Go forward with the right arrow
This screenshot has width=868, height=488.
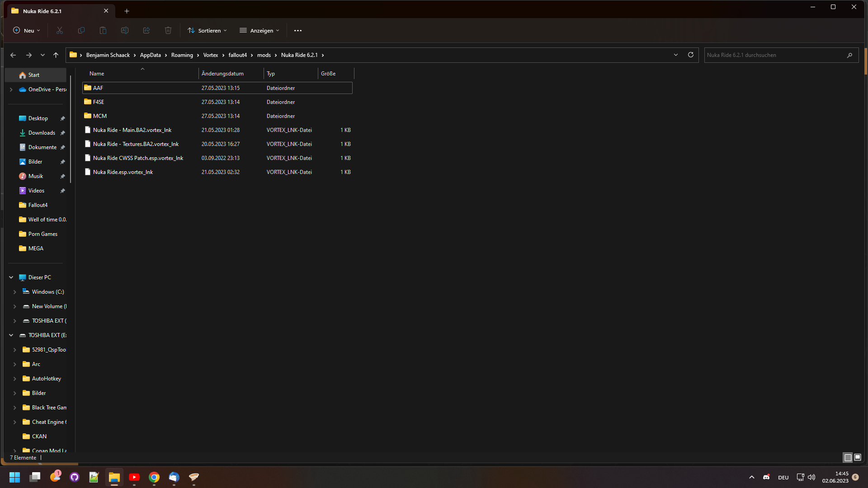tap(29, 55)
